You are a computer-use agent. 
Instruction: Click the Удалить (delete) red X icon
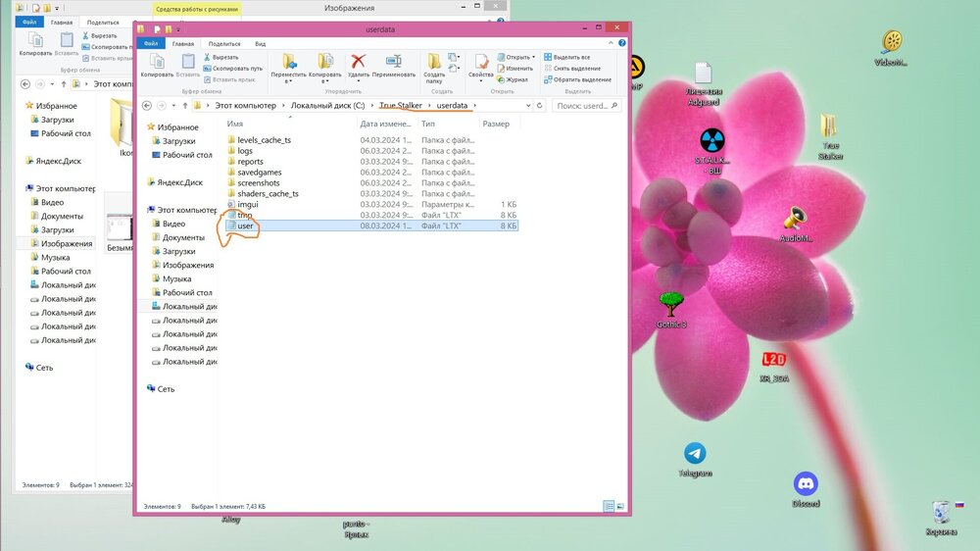point(359,62)
